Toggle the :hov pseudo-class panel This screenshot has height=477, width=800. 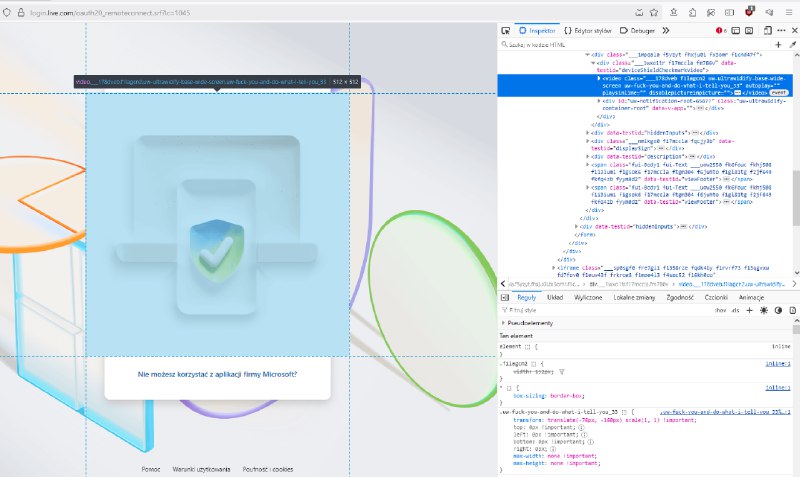click(720, 310)
